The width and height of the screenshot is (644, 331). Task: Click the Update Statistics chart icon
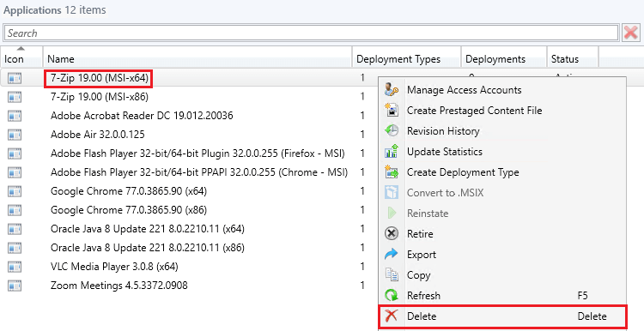pyautogui.click(x=392, y=151)
